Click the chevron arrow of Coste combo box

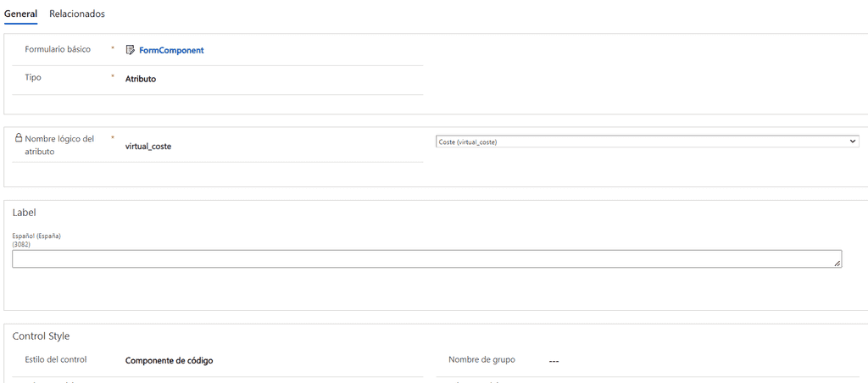click(853, 142)
